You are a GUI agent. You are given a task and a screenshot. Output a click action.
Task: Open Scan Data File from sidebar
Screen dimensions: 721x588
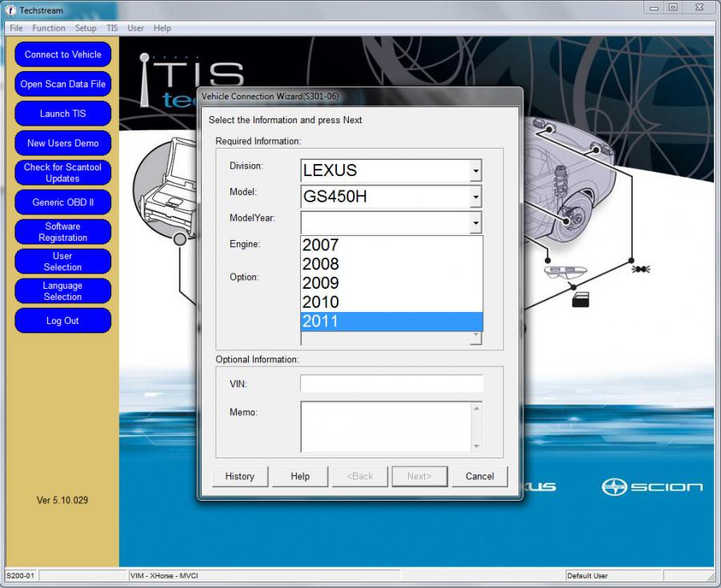click(62, 84)
